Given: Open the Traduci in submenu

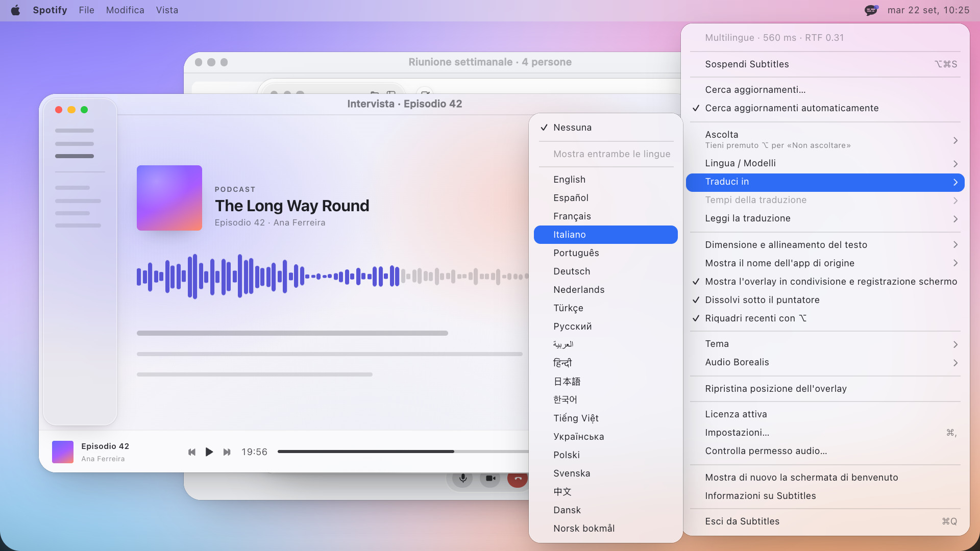Looking at the screenshot, I should pyautogui.click(x=825, y=182).
